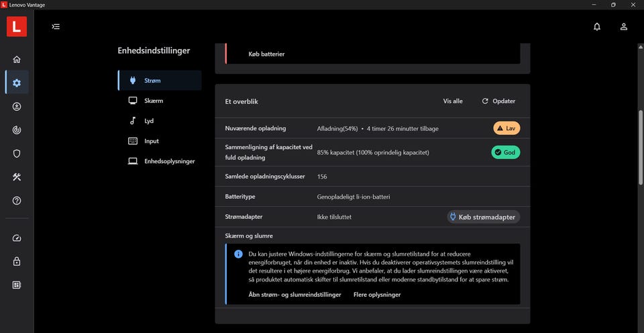Screen dimensions: 644x333
Task: Click the 'Strømadapter' row label
Action: click(x=244, y=217)
